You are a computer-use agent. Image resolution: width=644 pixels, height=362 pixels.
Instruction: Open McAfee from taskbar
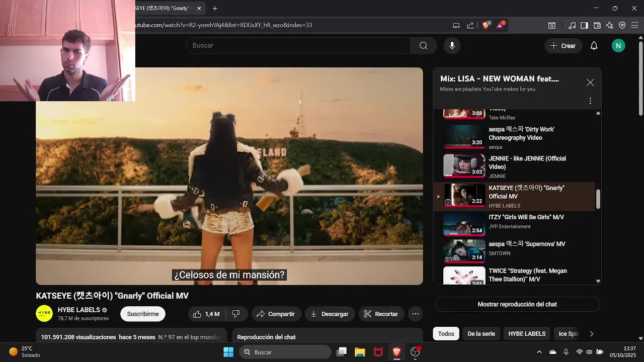pyautogui.click(x=378, y=352)
